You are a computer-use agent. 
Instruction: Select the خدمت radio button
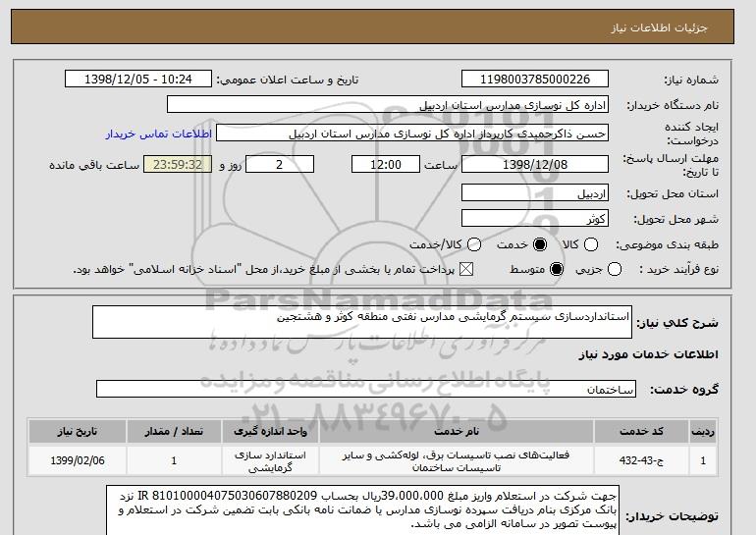(x=540, y=244)
